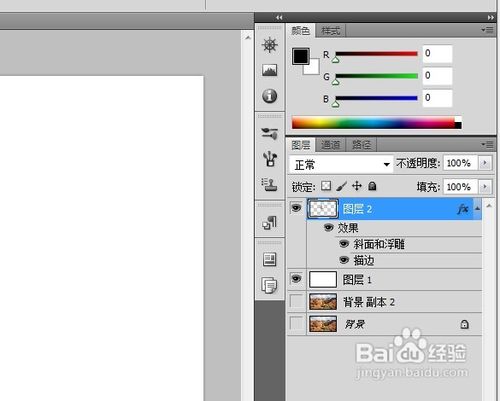Click the layers panel scroll up arrow

tap(489, 206)
